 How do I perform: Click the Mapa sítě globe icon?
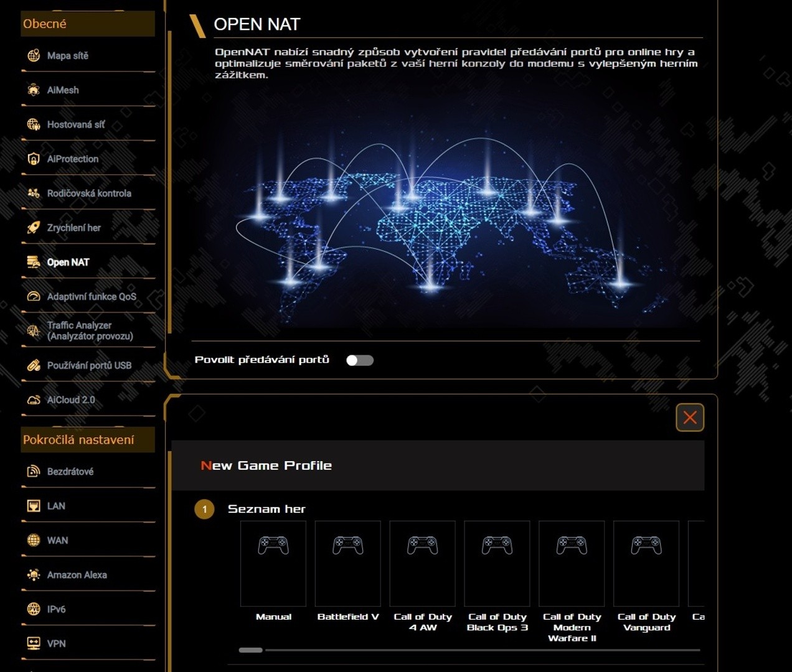click(34, 56)
